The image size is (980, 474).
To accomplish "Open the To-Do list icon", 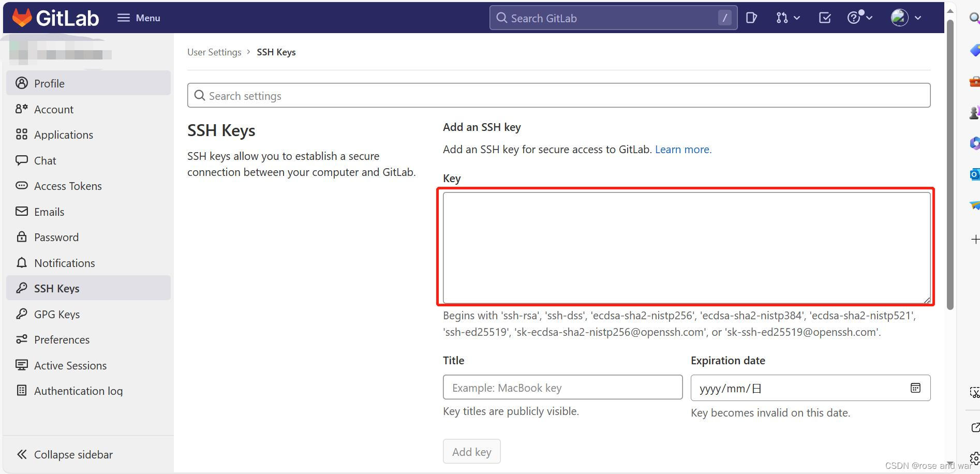I will click(x=825, y=18).
